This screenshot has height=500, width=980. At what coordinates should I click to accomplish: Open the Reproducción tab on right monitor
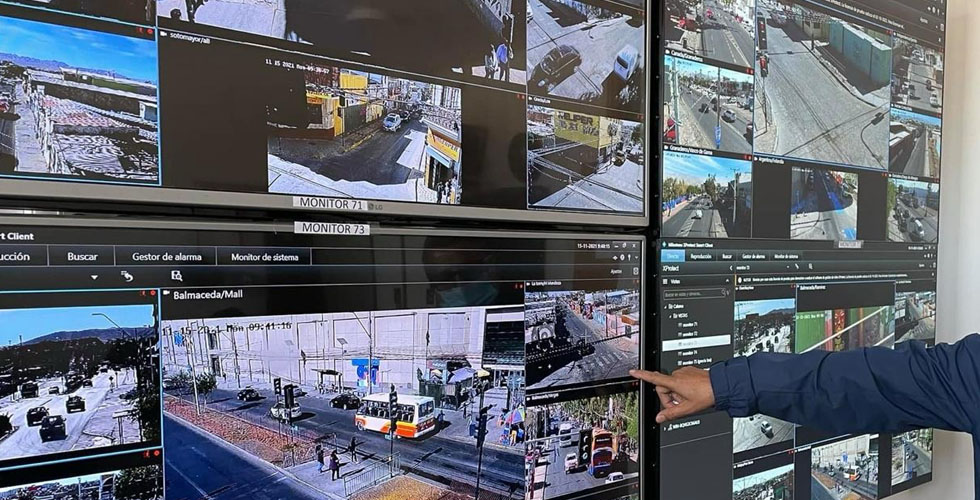pyautogui.click(x=701, y=256)
